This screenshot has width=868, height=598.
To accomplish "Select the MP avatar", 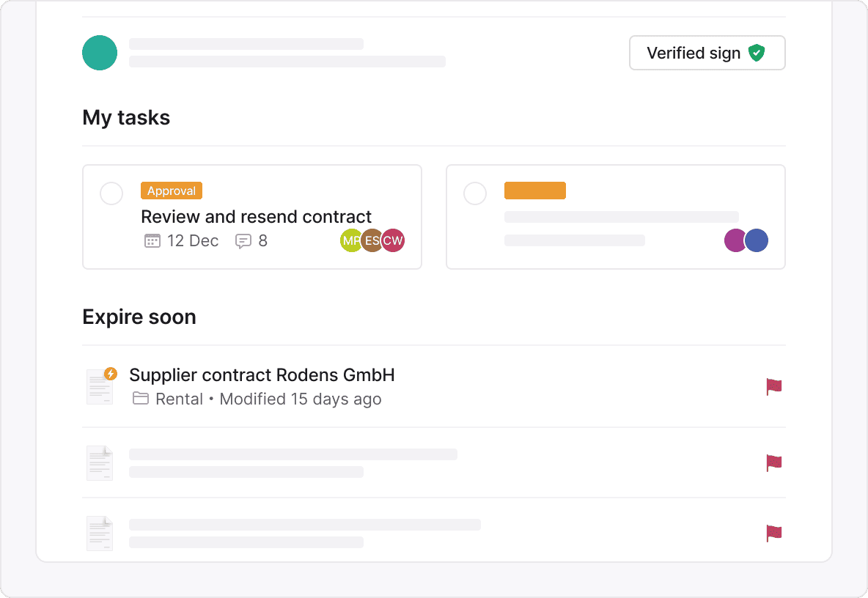I will [350, 240].
